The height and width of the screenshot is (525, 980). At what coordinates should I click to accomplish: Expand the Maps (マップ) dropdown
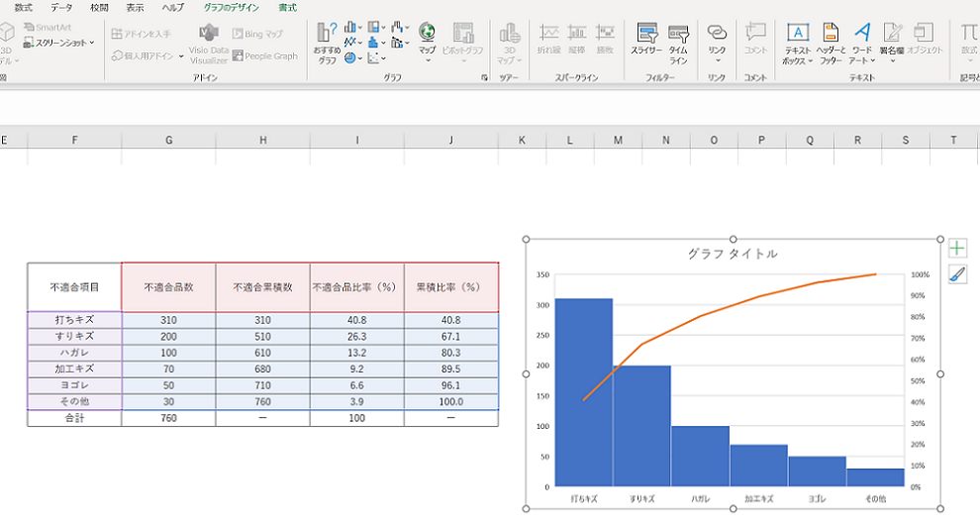point(427,60)
